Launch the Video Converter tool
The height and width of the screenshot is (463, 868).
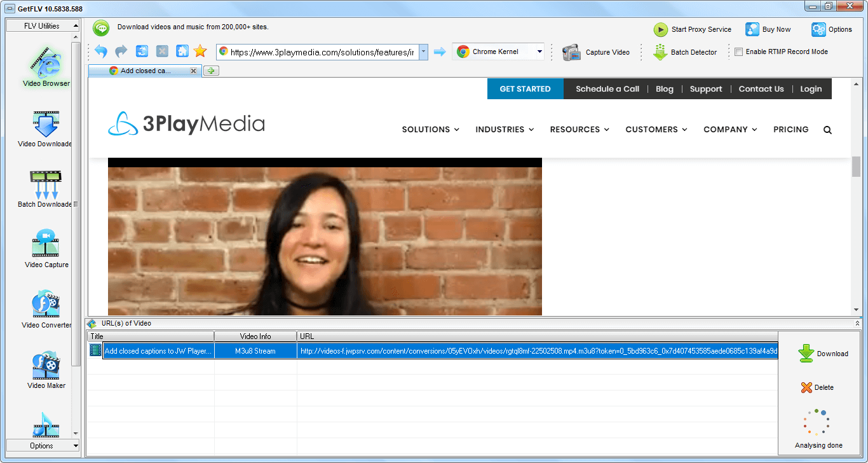coord(46,310)
